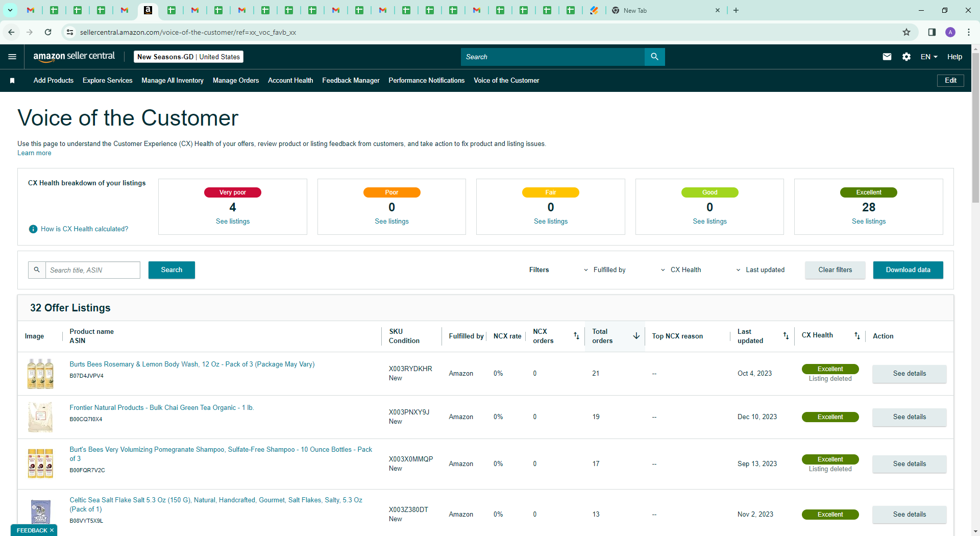The width and height of the screenshot is (980, 536).
Task: Expand the Fulfilled by filter
Action: [604, 270]
